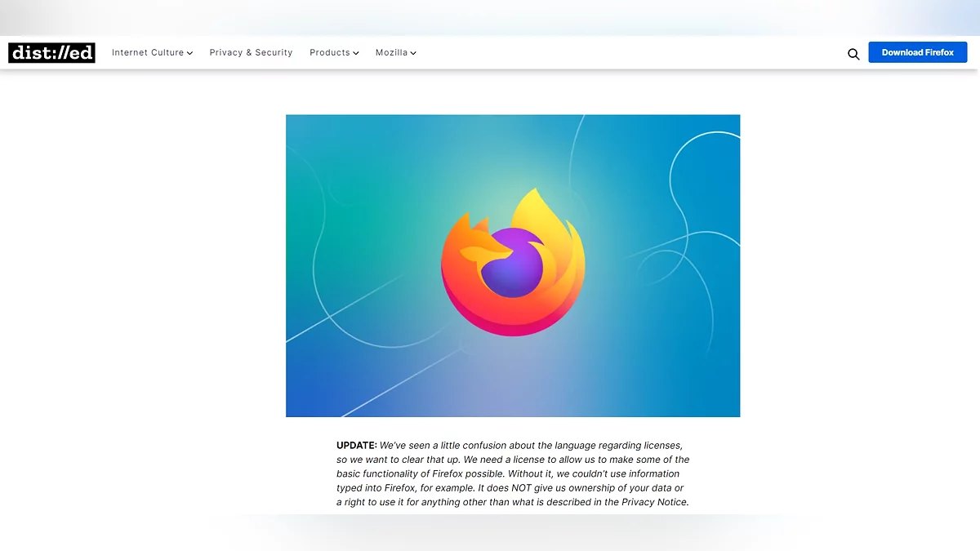Open the search magnifier icon
The image size is (980, 551).
[x=853, y=54]
